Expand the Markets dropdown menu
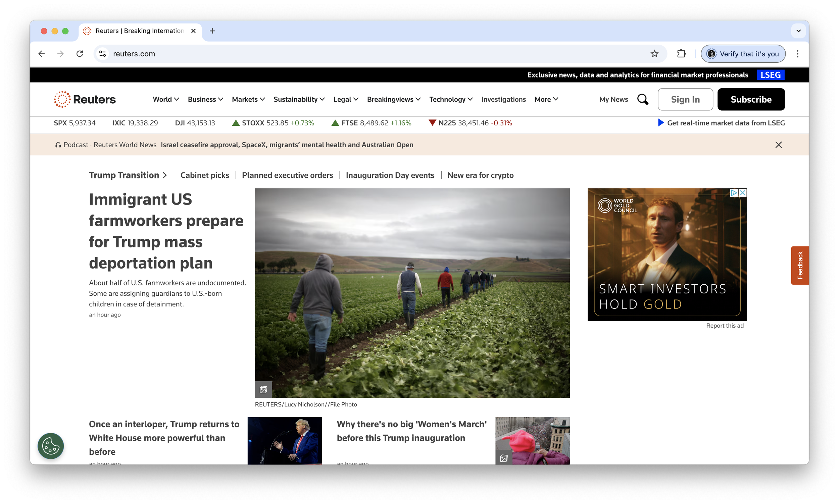The width and height of the screenshot is (839, 504). pos(248,99)
